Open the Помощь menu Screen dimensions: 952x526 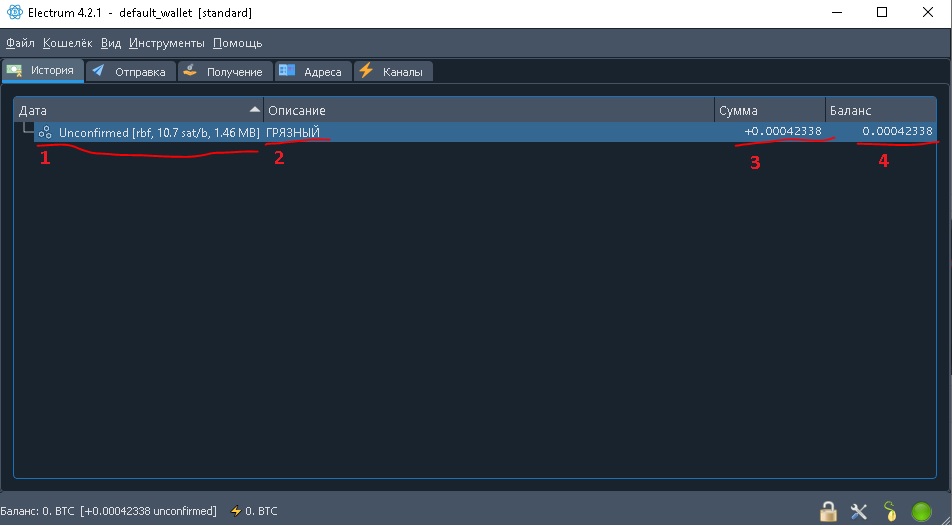pos(237,43)
